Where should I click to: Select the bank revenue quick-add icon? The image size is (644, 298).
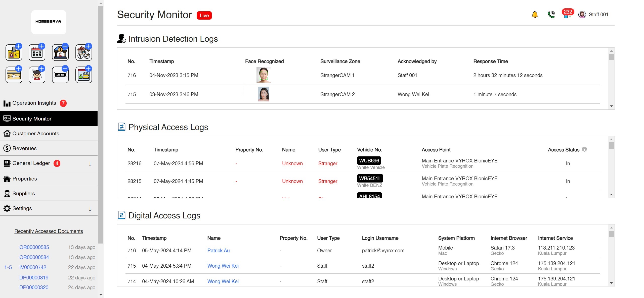(x=60, y=52)
